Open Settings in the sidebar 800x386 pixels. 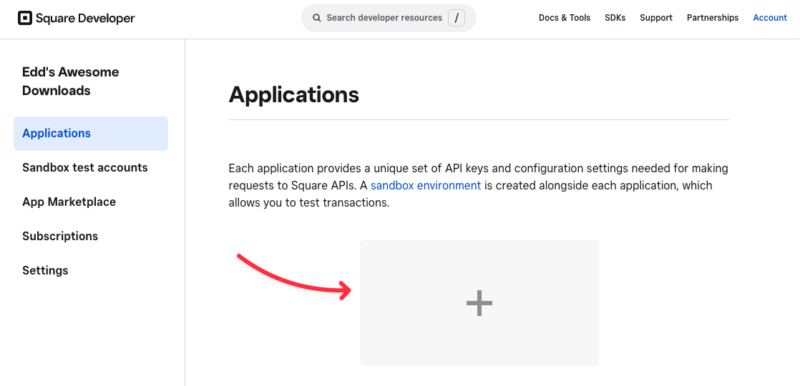point(45,270)
